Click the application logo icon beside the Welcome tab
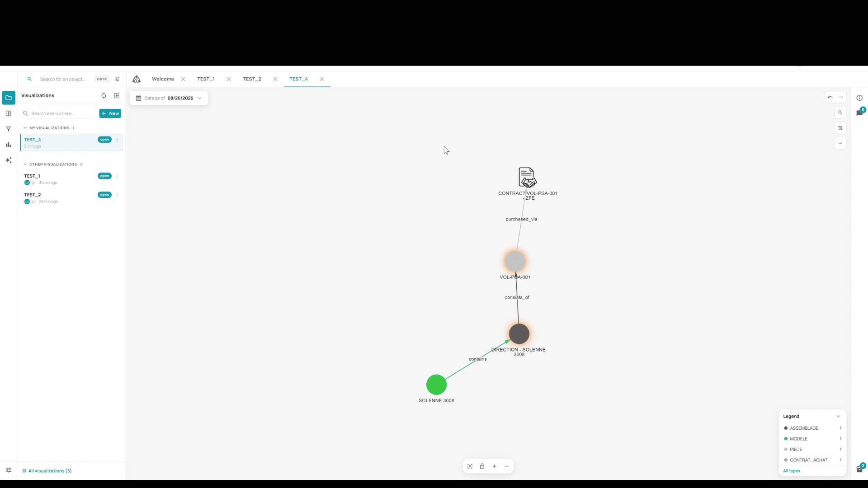The image size is (868, 488). pyautogui.click(x=137, y=79)
